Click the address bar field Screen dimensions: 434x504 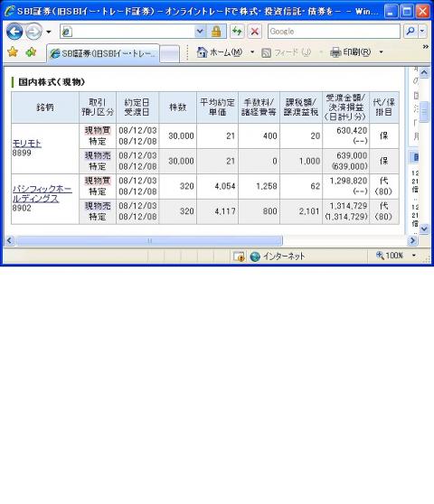click(x=127, y=32)
